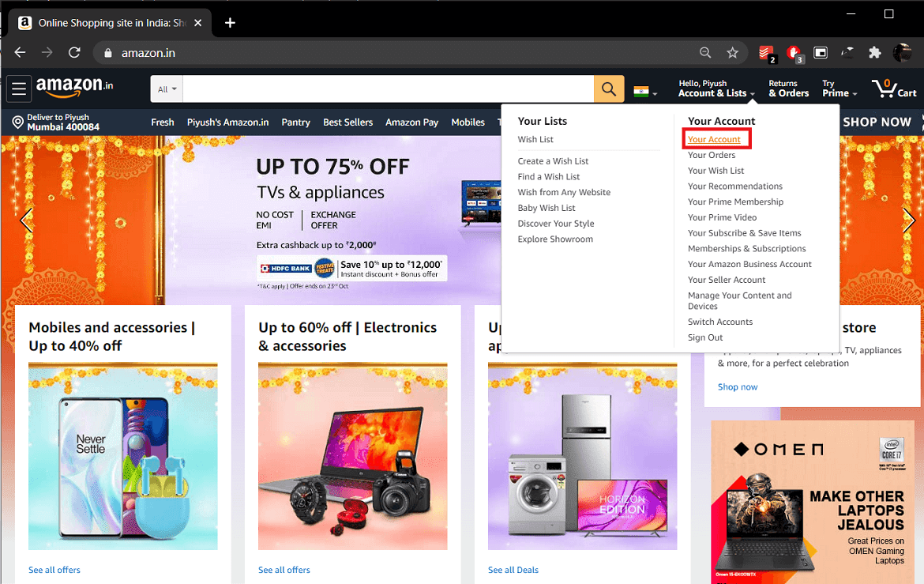Image resolution: width=924 pixels, height=584 pixels.
Task: Open the hamburger menu next to the logo
Action: (x=19, y=89)
